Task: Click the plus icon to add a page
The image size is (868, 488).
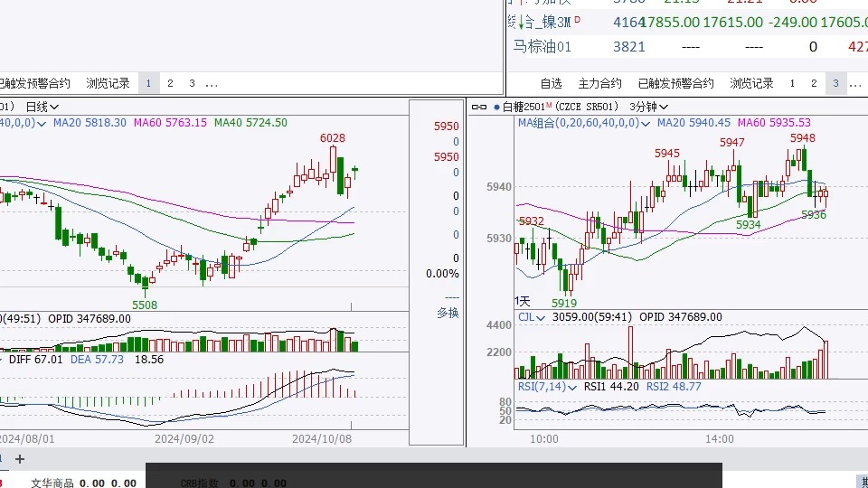Action: 21,459
